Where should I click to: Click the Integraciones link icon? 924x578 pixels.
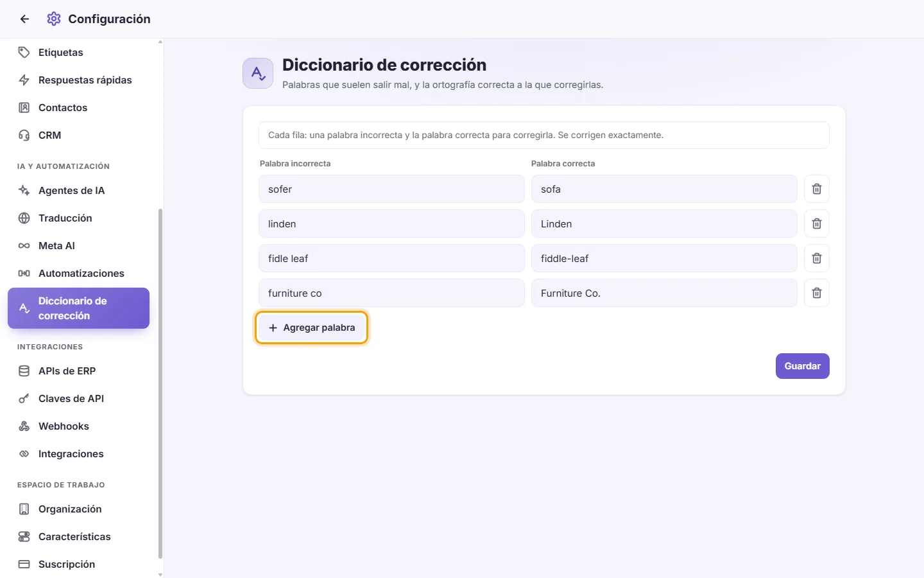click(24, 454)
